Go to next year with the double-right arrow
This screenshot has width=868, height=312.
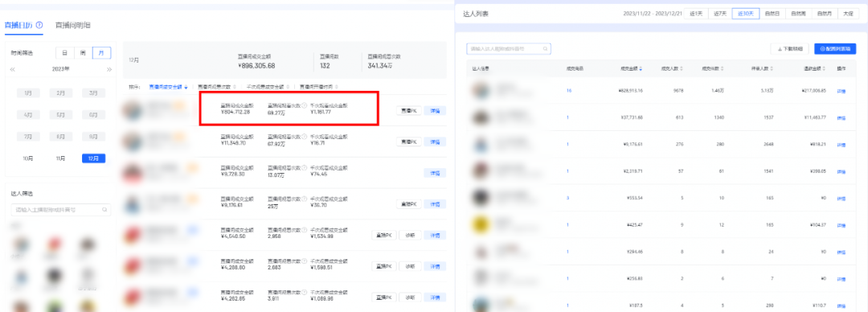pos(109,69)
